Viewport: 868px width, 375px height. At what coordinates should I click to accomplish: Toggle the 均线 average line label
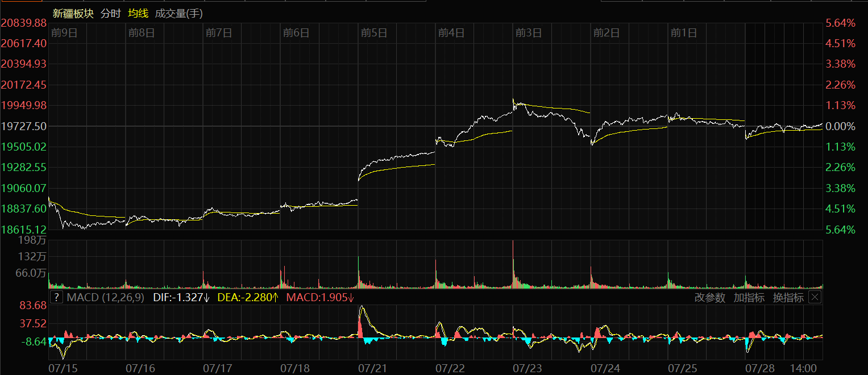coord(138,13)
